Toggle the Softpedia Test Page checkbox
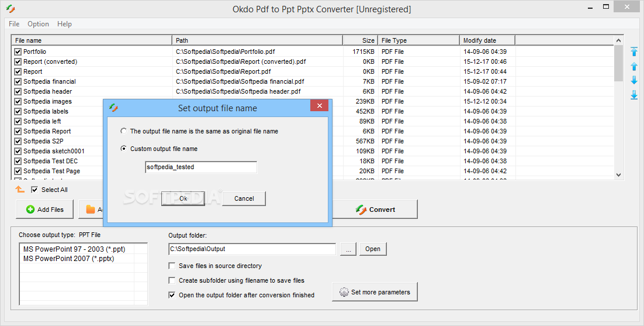This screenshot has width=644, height=326. (18, 171)
